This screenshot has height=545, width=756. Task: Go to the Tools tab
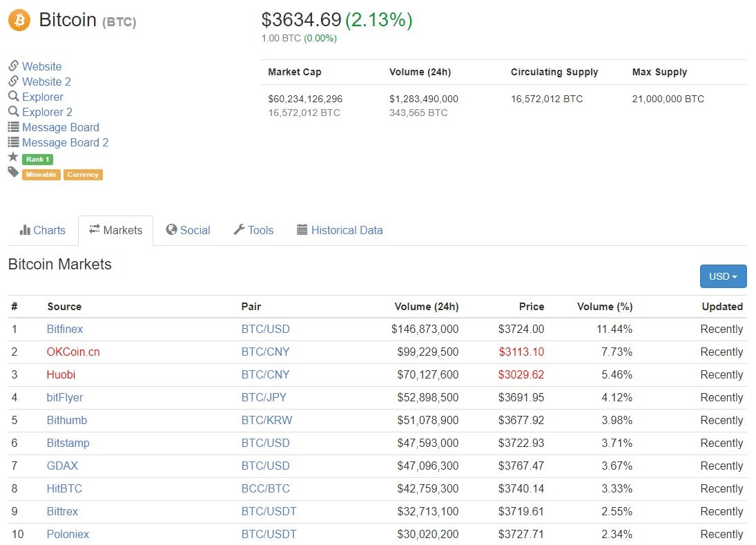253,231
